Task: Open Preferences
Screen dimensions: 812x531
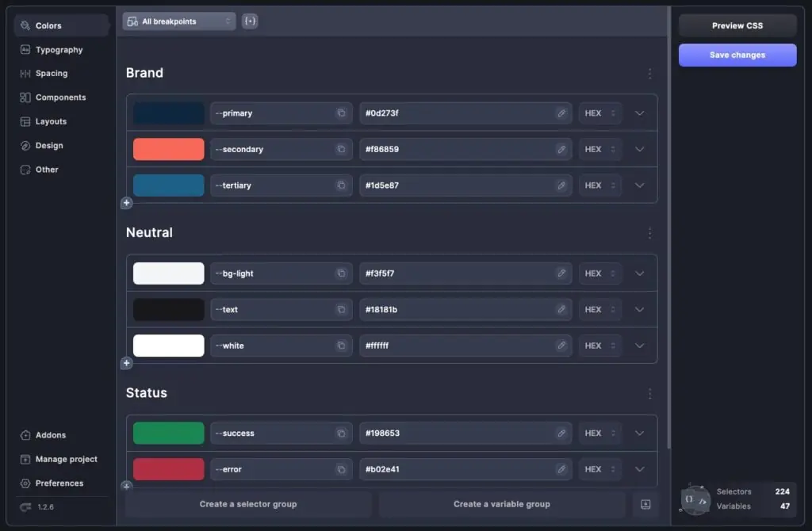Action: (x=61, y=483)
